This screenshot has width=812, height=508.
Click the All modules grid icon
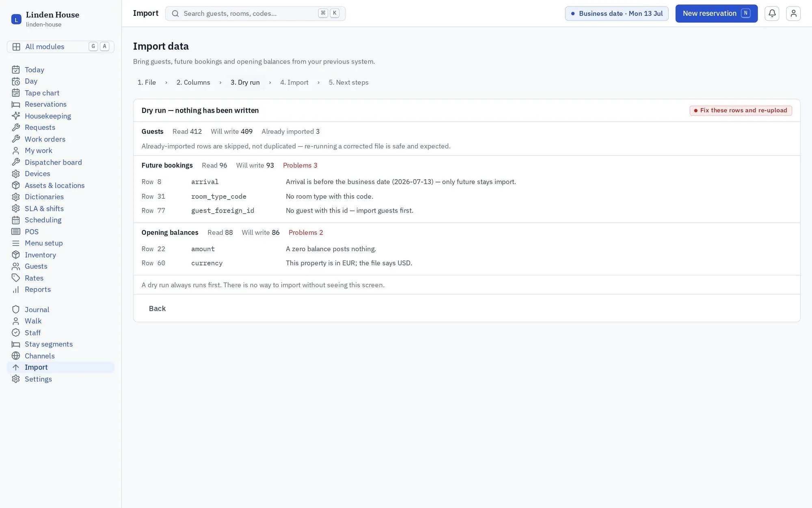[x=16, y=47]
